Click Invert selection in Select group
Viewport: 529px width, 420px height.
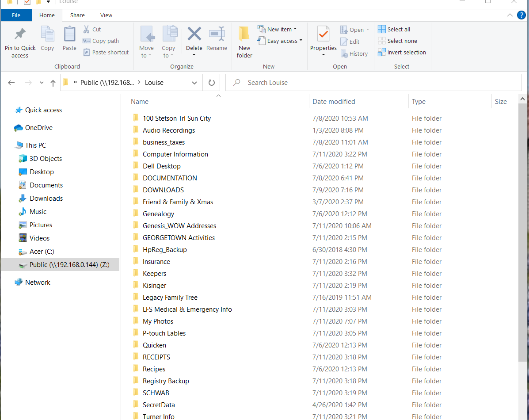pyautogui.click(x=402, y=52)
